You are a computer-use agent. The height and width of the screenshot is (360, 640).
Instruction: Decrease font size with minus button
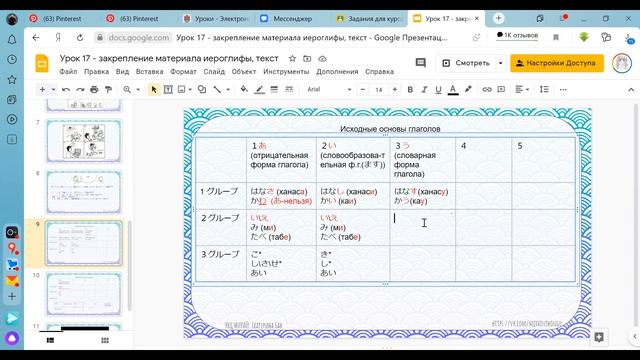pyautogui.click(x=362, y=89)
